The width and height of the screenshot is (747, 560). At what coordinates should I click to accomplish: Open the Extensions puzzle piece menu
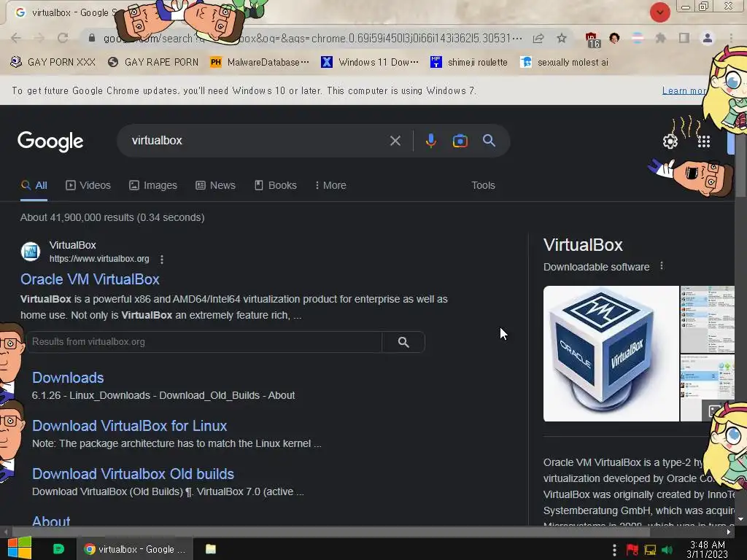point(661,38)
